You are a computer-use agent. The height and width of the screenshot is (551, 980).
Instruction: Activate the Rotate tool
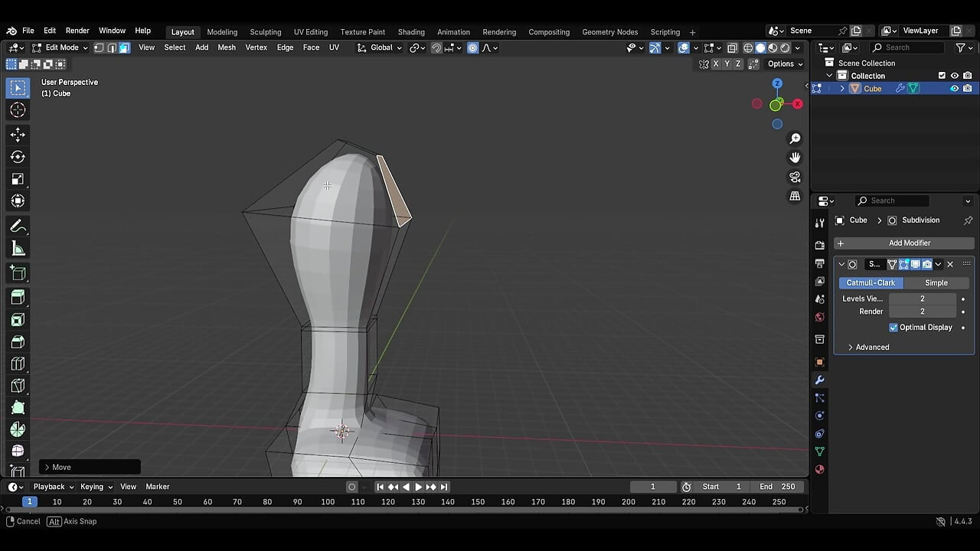click(x=18, y=157)
